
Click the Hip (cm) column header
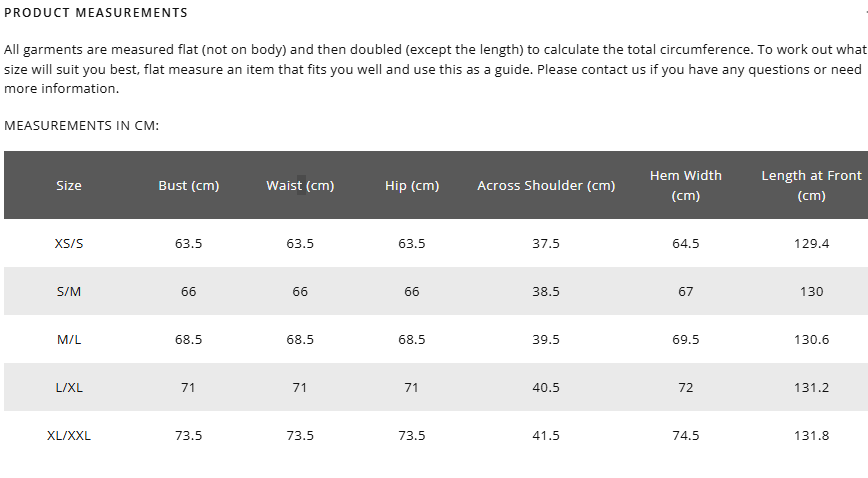click(x=412, y=186)
